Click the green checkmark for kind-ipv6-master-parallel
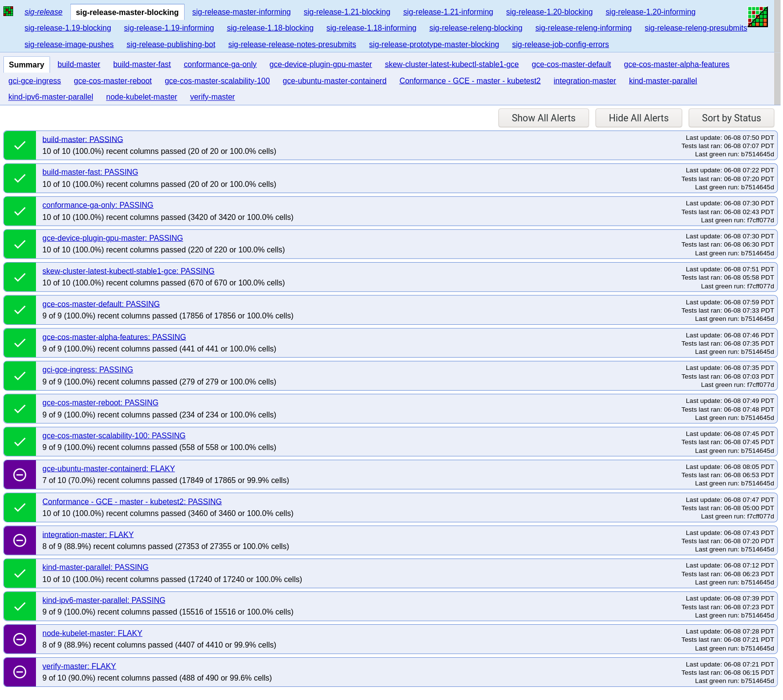Image resolution: width=783 pixels, height=700 pixels. [x=20, y=607]
